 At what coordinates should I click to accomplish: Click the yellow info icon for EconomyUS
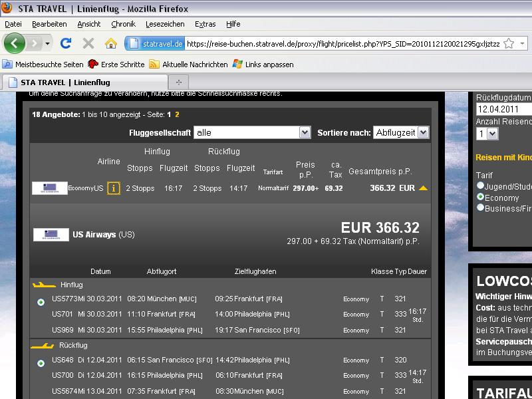[x=113, y=188]
